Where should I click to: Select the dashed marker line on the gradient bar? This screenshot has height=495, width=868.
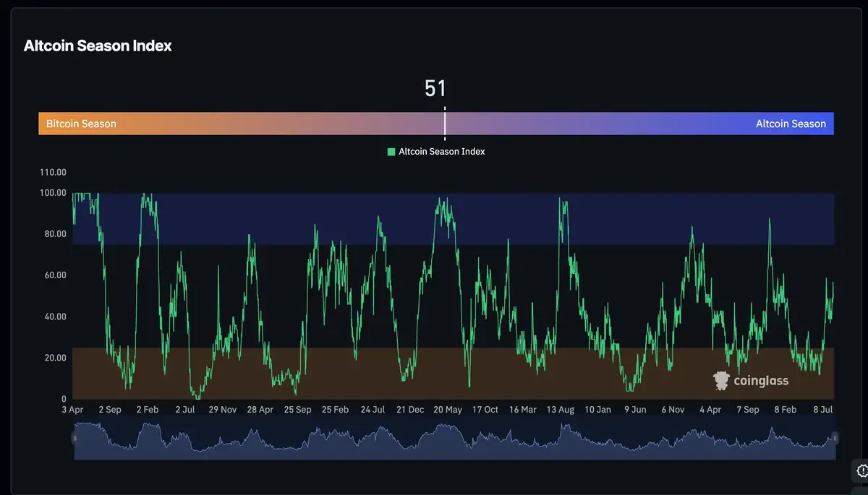445,124
